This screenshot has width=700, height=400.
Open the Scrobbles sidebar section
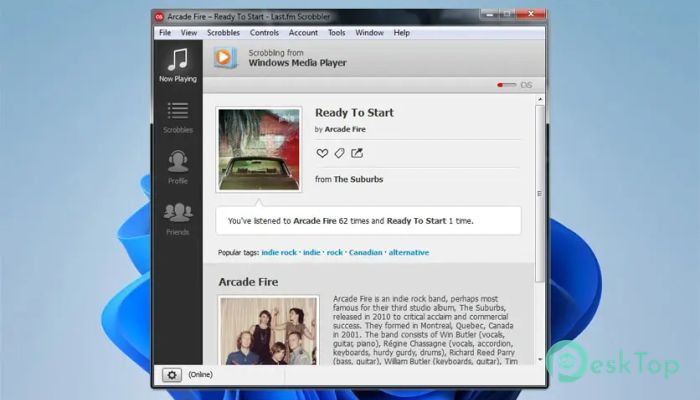click(x=178, y=118)
